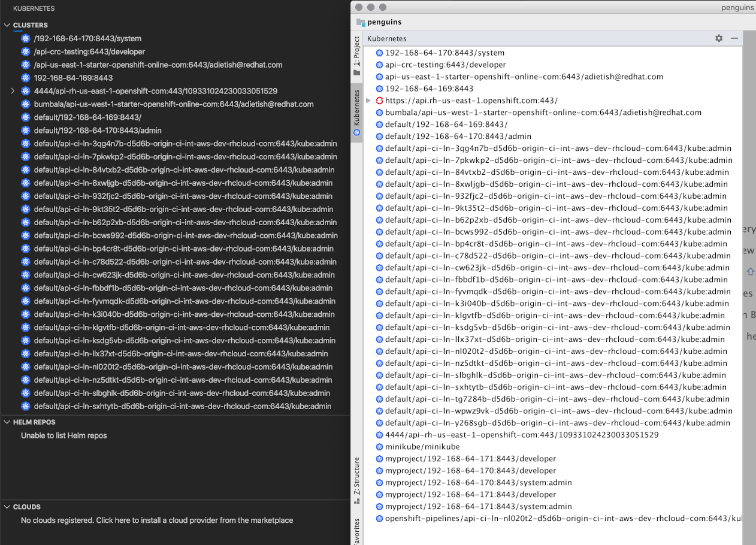Click the penguins project folder icon
Screen dimensions: 756x545
tap(361, 22)
